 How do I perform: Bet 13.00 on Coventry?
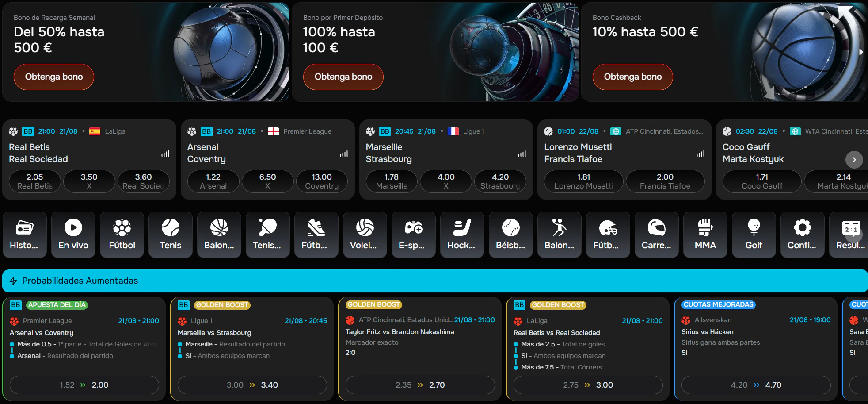click(322, 181)
